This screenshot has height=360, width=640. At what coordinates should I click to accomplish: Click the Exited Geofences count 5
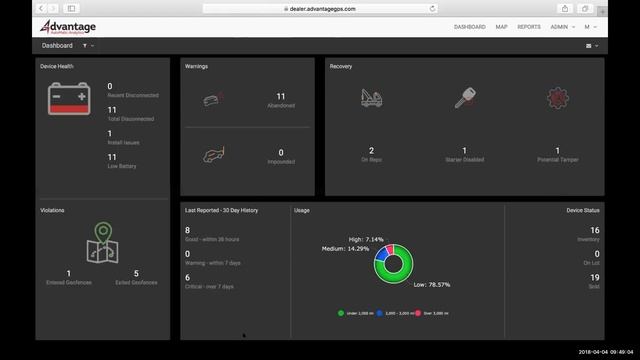pyautogui.click(x=136, y=273)
